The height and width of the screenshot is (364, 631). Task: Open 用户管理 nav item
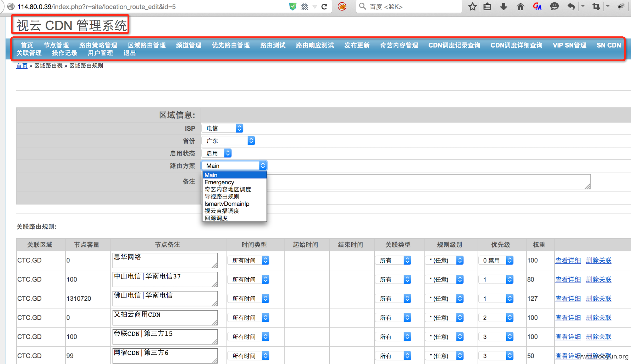[100, 53]
